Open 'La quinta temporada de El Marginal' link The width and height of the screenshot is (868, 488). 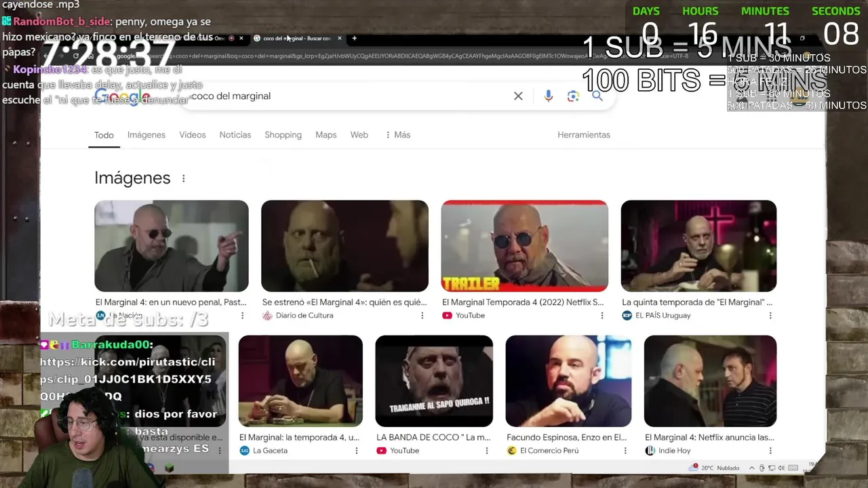click(697, 302)
